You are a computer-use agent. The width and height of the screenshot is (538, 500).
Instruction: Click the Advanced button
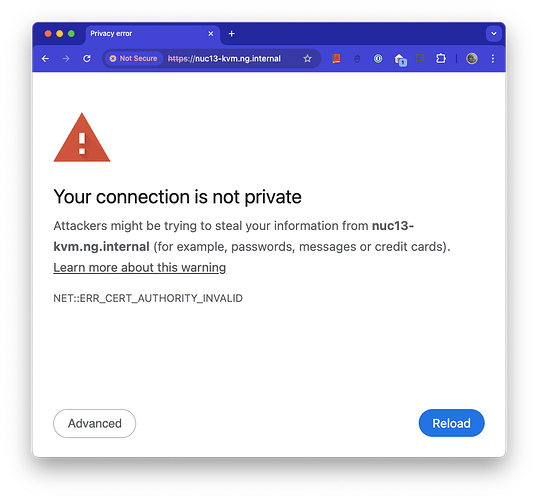(x=95, y=423)
